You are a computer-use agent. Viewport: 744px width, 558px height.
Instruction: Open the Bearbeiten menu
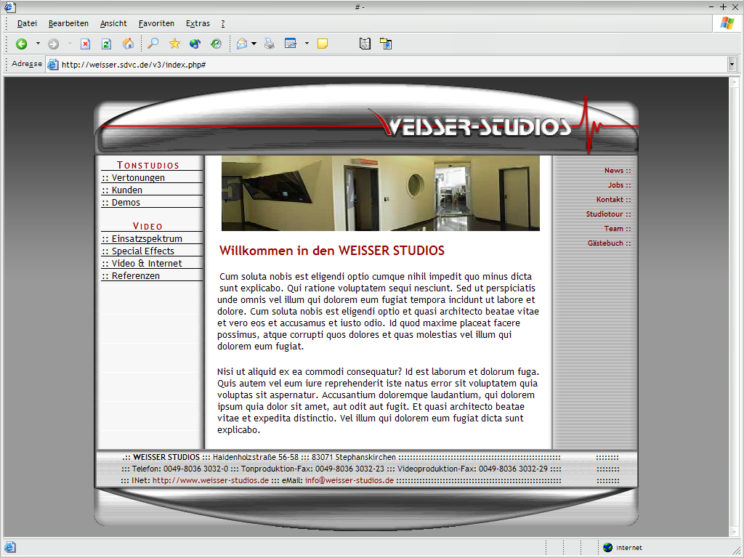coord(68,23)
